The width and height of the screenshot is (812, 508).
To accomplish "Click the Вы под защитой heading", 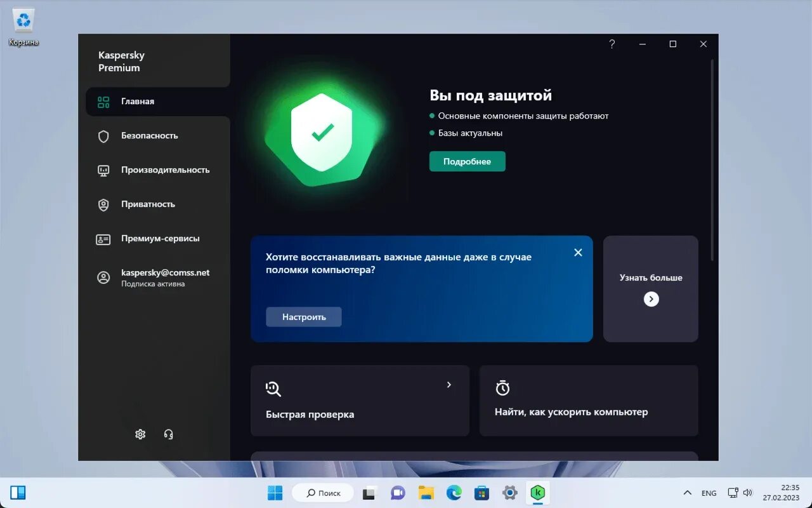I will [491, 95].
